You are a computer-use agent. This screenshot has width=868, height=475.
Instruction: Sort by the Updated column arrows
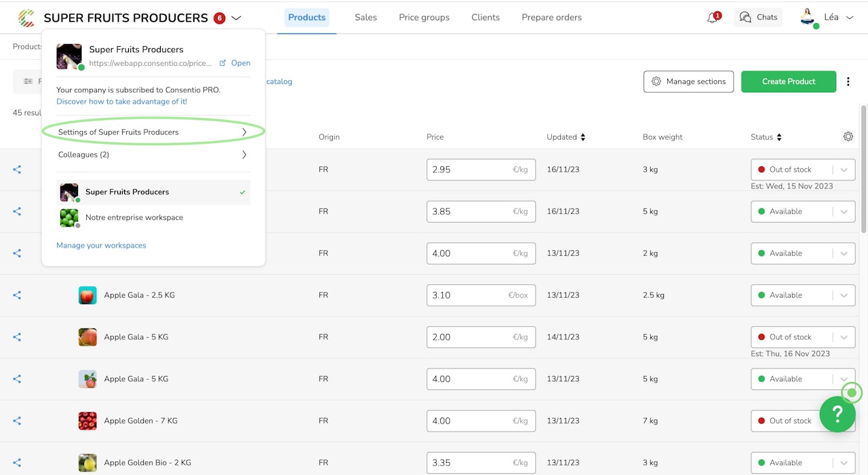pyautogui.click(x=583, y=137)
